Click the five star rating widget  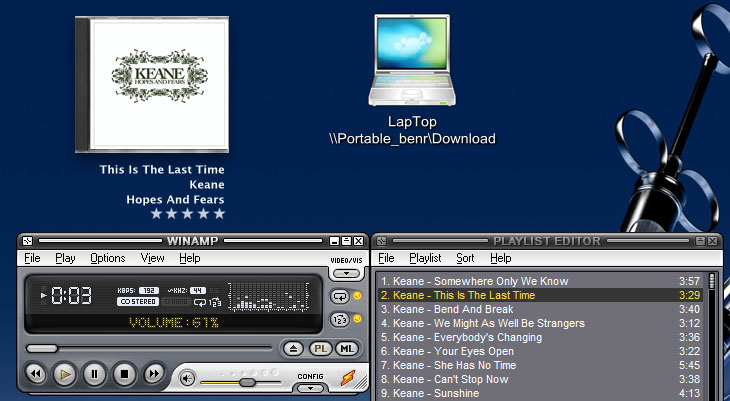tap(188, 214)
